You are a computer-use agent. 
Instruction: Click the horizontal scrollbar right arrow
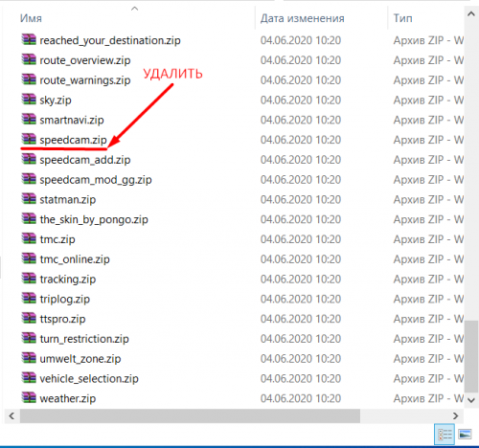[456, 415]
